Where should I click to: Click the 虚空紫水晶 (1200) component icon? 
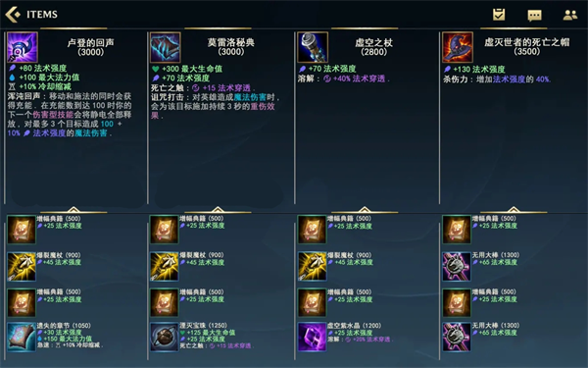[x=312, y=338]
